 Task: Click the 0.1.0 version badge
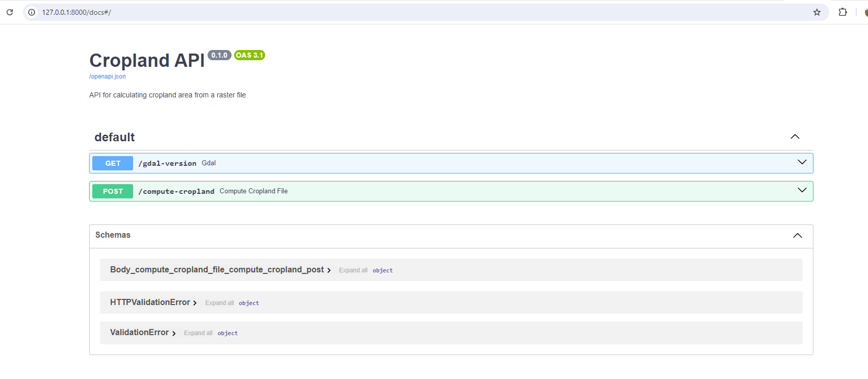(x=219, y=55)
